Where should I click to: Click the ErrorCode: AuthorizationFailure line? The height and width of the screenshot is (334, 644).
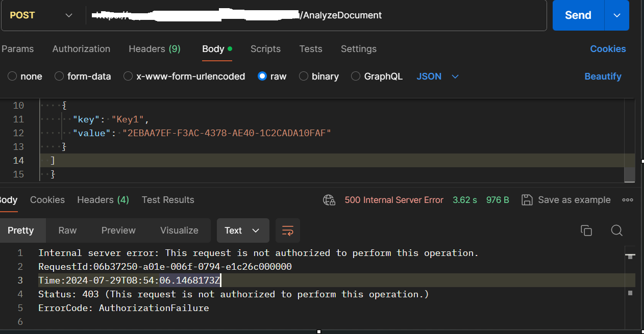tap(123, 308)
